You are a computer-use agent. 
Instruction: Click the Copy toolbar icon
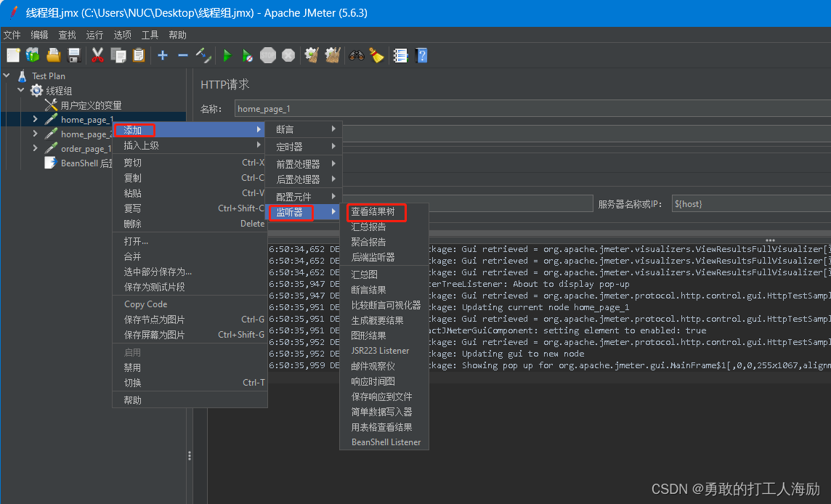pyautogui.click(x=118, y=55)
